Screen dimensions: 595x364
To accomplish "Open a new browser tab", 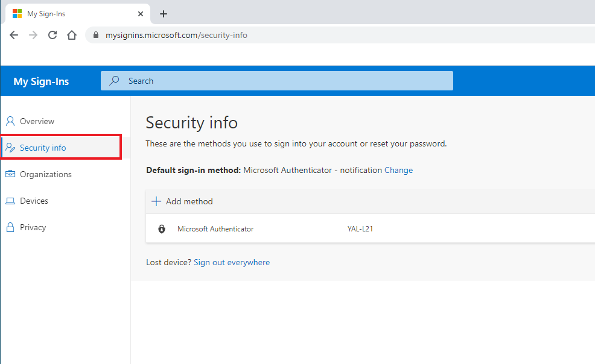I will click(164, 14).
